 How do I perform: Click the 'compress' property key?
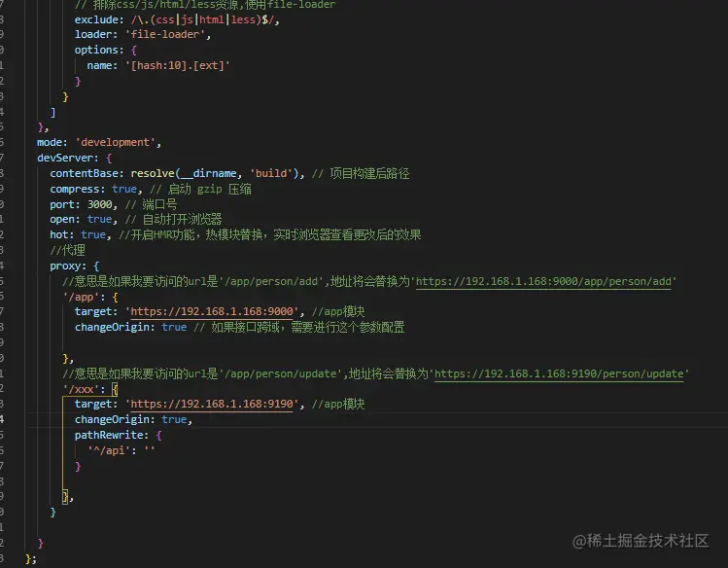[74, 189]
